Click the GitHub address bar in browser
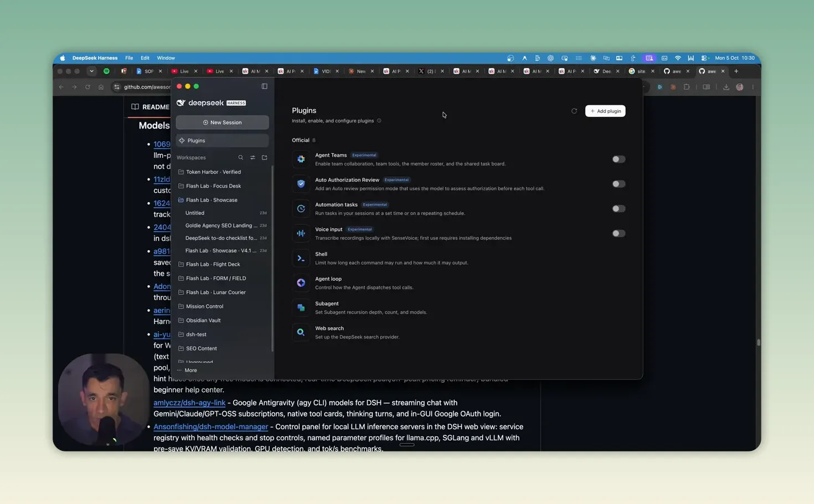Image resolution: width=814 pixels, height=504 pixels. pyautogui.click(x=147, y=87)
